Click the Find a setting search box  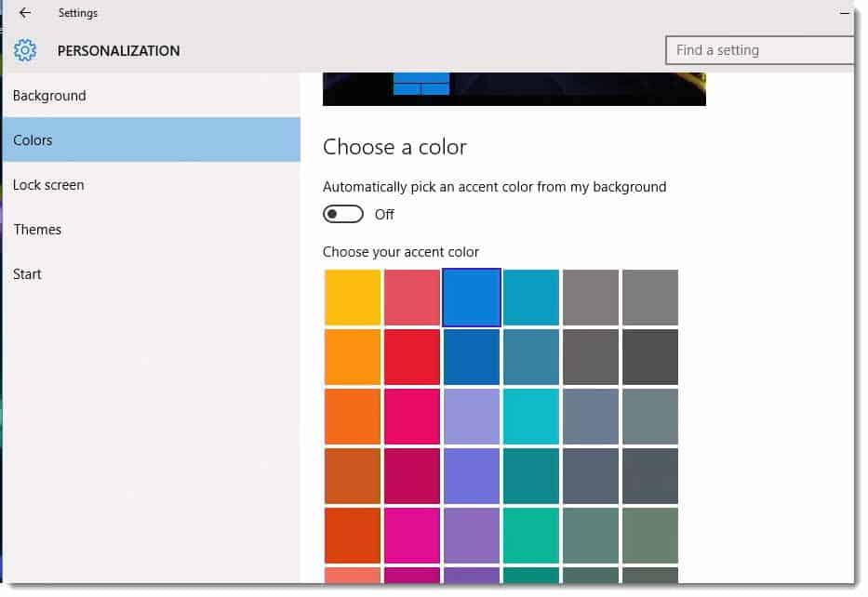coord(759,50)
